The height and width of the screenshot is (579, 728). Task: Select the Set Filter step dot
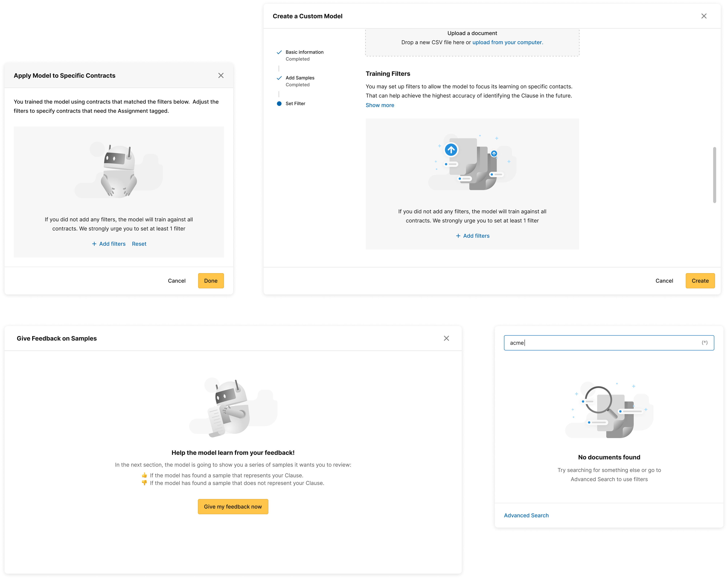(279, 103)
